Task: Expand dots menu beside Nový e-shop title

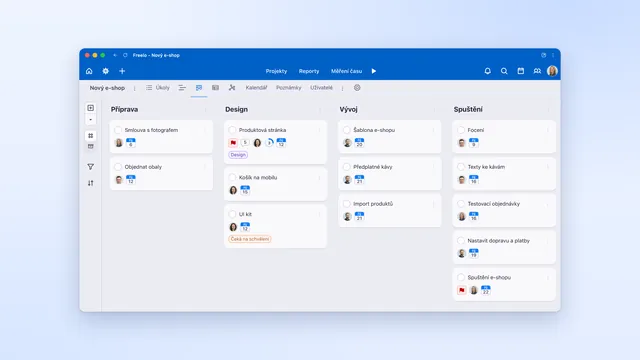Action: tap(134, 88)
